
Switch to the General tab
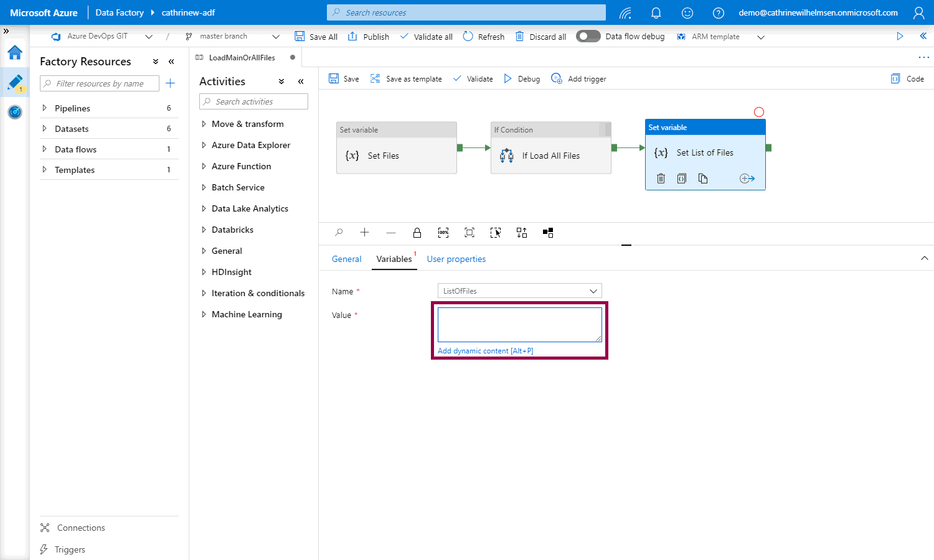click(346, 259)
